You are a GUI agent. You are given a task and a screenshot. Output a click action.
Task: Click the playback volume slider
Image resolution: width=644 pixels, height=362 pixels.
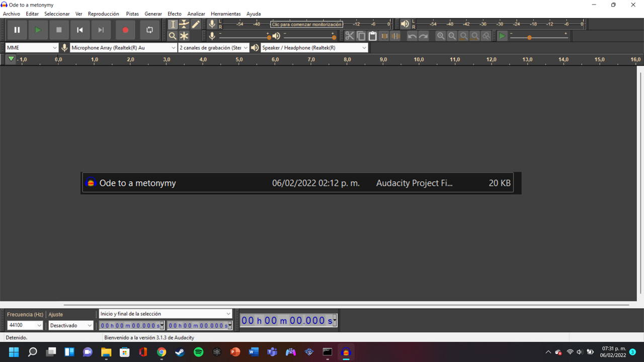(309, 36)
